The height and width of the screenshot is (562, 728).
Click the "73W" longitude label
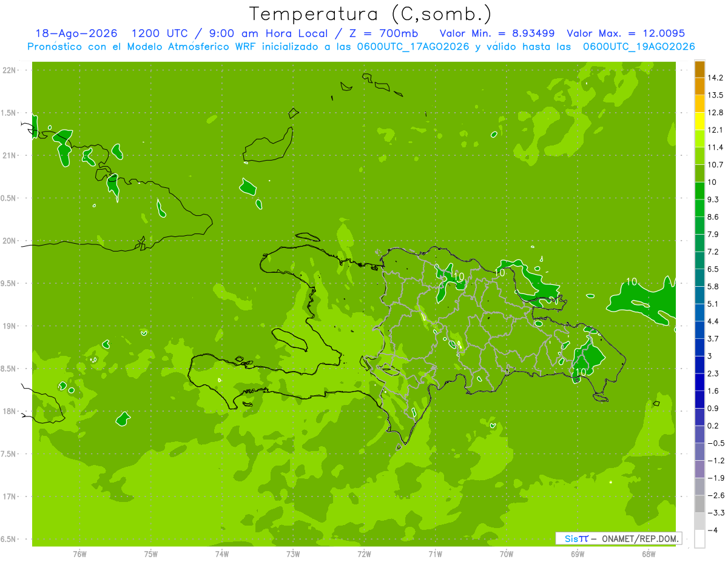coord(293,554)
